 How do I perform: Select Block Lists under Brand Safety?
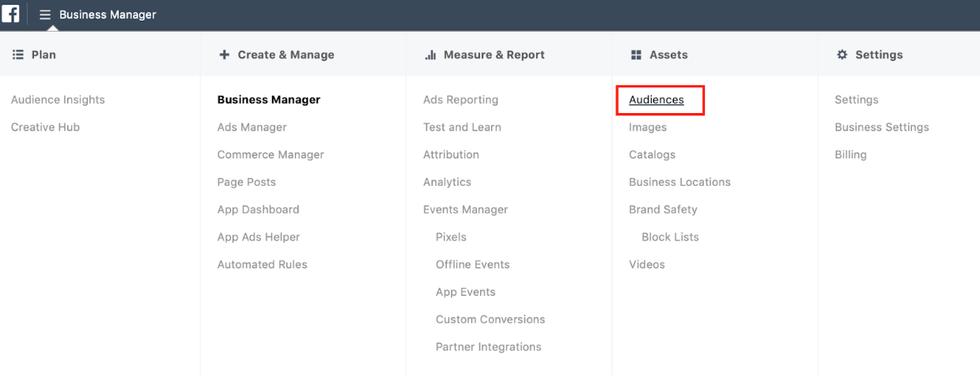[x=670, y=237]
